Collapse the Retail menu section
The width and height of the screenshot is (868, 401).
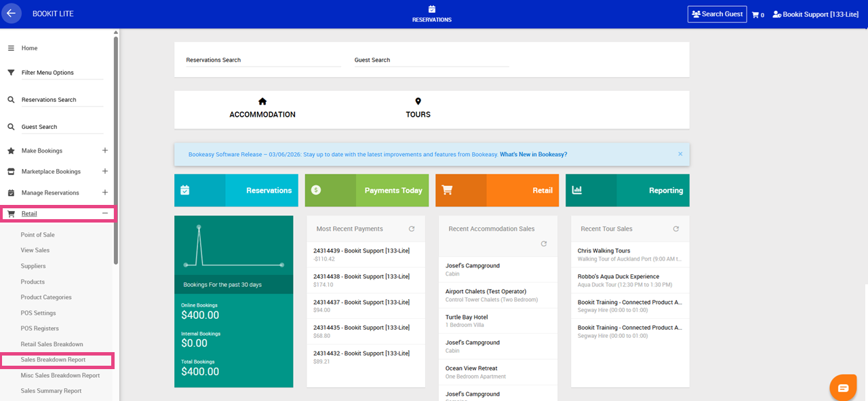[x=104, y=214]
